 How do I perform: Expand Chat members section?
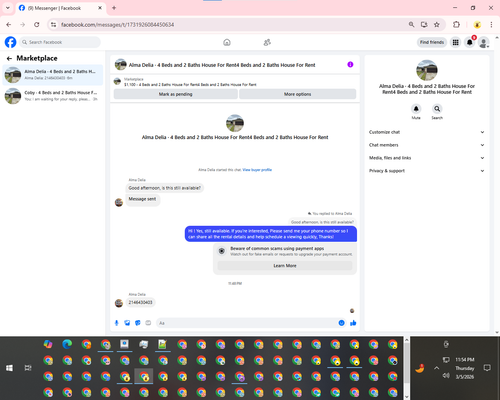pos(426,145)
